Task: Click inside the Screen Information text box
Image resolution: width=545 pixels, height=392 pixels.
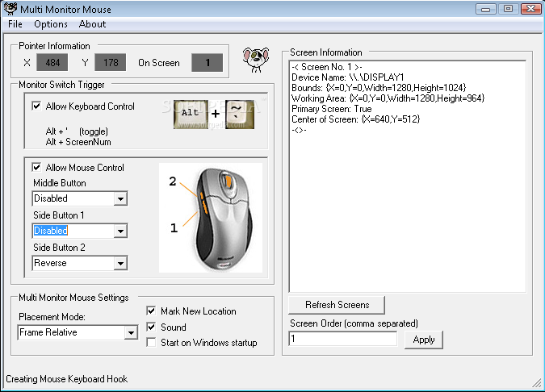Action: click(408, 177)
